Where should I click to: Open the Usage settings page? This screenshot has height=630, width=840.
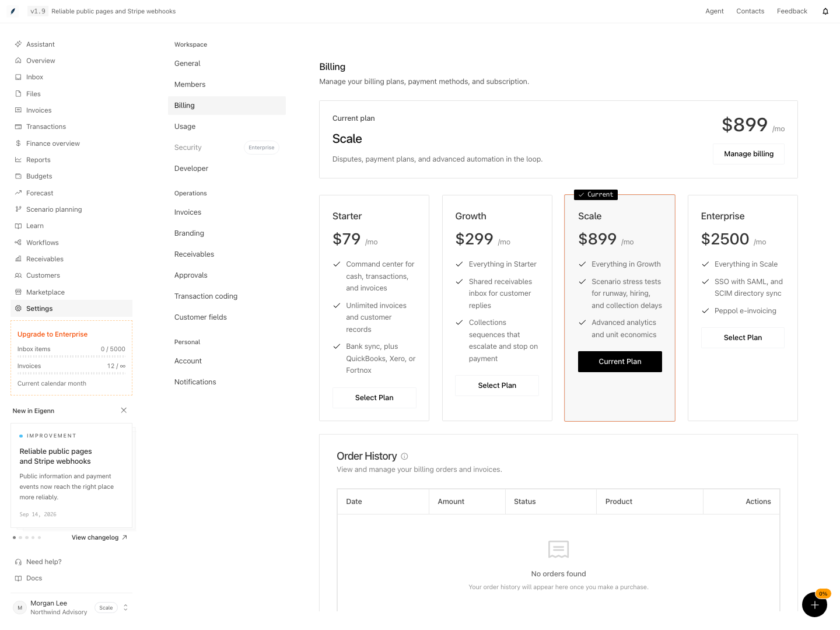click(227, 127)
